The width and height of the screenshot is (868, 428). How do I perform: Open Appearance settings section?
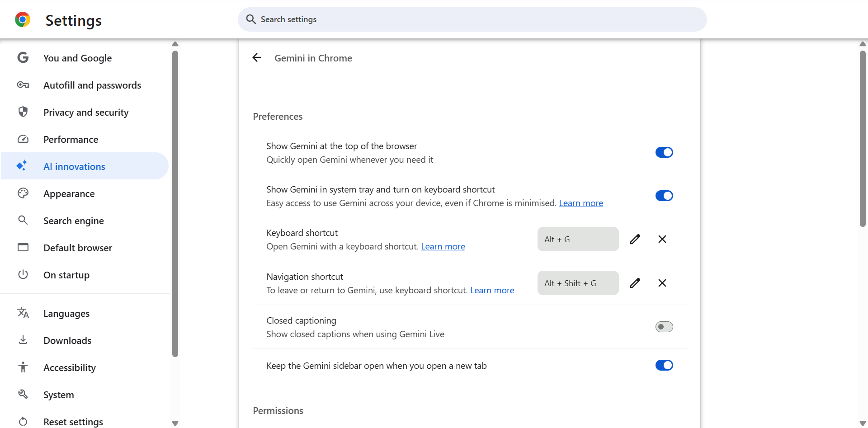coord(85,193)
